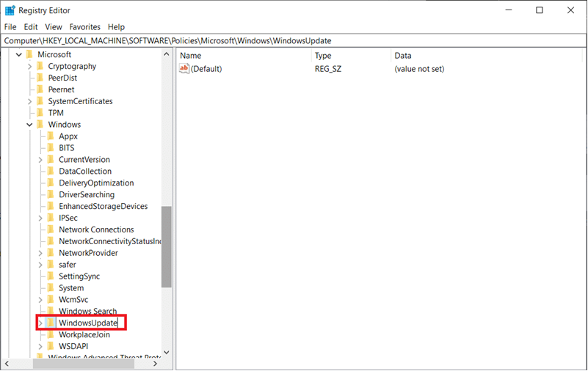Click the CurrentVersion folder icon

51,160
